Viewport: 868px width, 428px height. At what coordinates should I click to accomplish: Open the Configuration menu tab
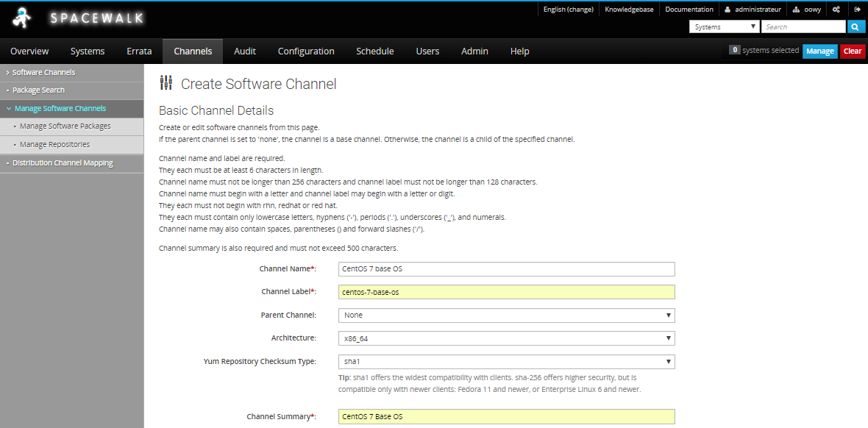pyautogui.click(x=306, y=51)
